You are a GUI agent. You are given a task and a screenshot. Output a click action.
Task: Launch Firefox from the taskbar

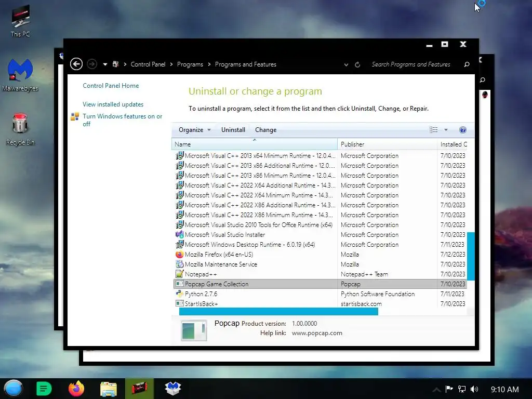[x=76, y=389]
